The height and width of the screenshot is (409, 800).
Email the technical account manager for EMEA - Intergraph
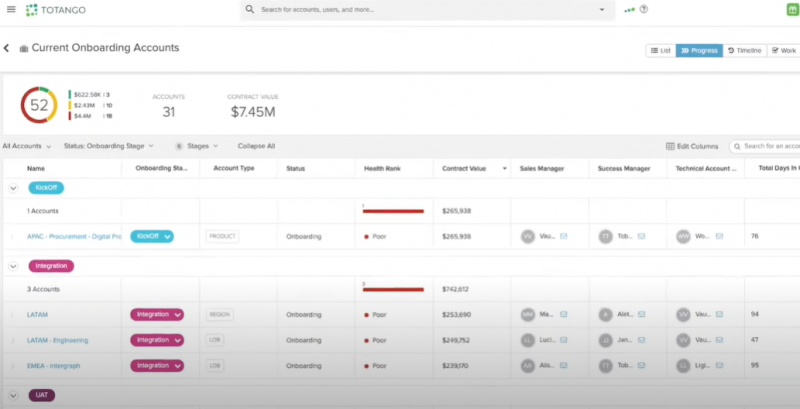click(x=719, y=366)
